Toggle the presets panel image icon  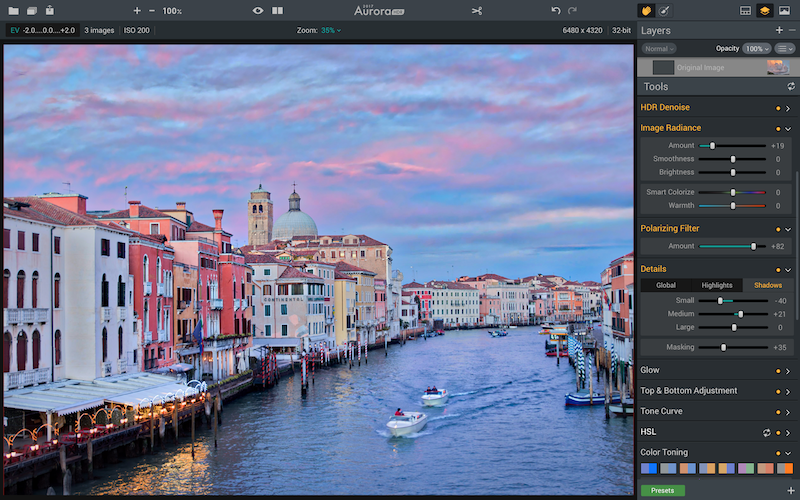click(x=784, y=11)
